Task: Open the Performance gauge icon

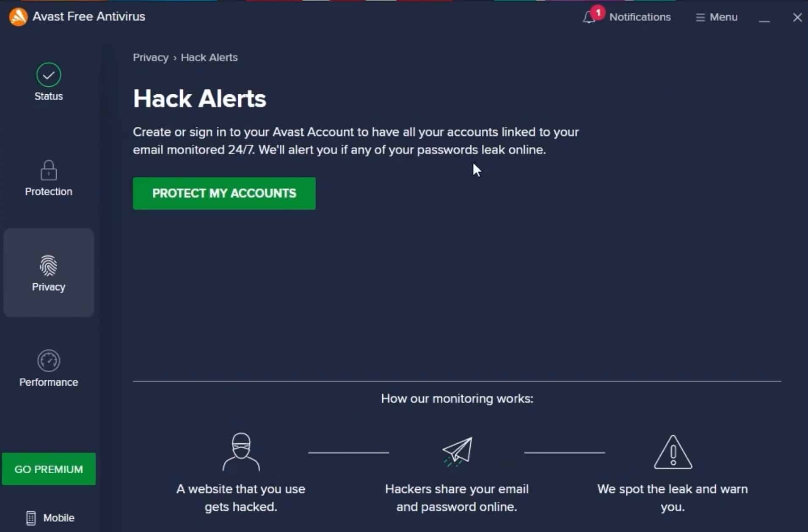Action: (x=49, y=361)
